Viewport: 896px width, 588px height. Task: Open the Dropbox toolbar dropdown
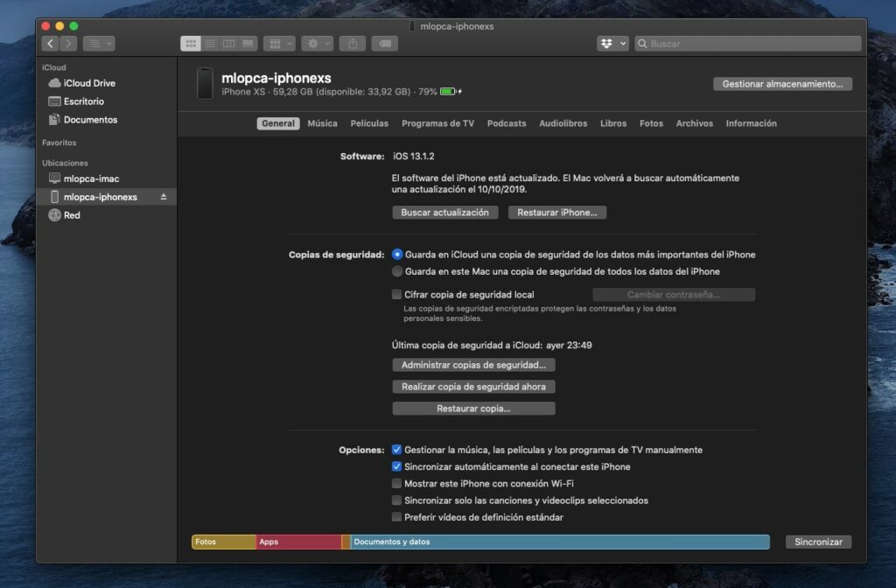(x=612, y=44)
